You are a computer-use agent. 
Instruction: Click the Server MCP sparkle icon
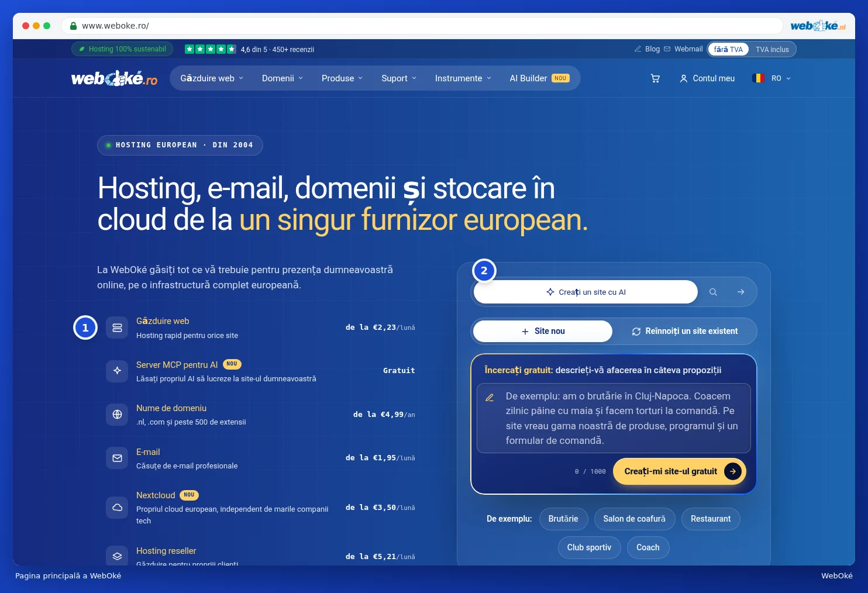tap(117, 371)
